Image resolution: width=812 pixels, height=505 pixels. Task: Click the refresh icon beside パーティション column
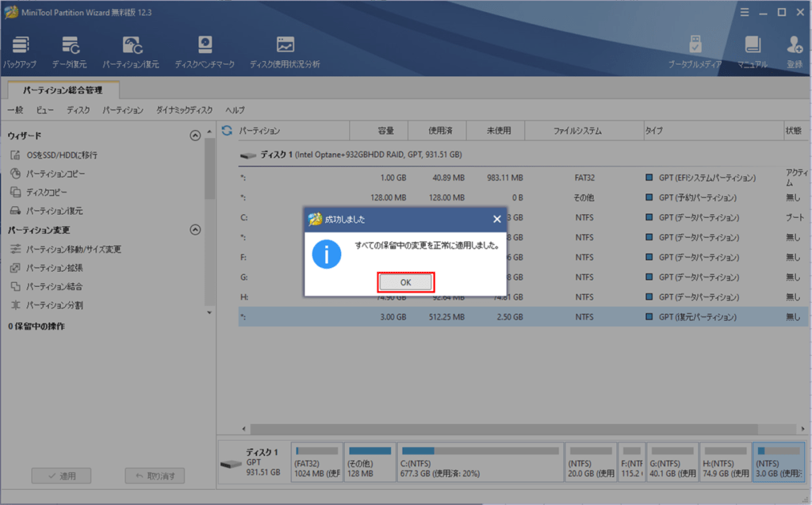(227, 131)
